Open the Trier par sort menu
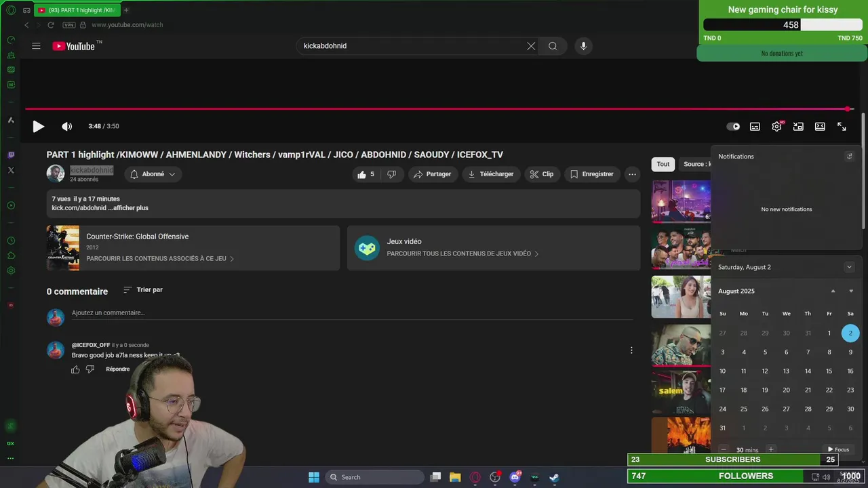 143,289
